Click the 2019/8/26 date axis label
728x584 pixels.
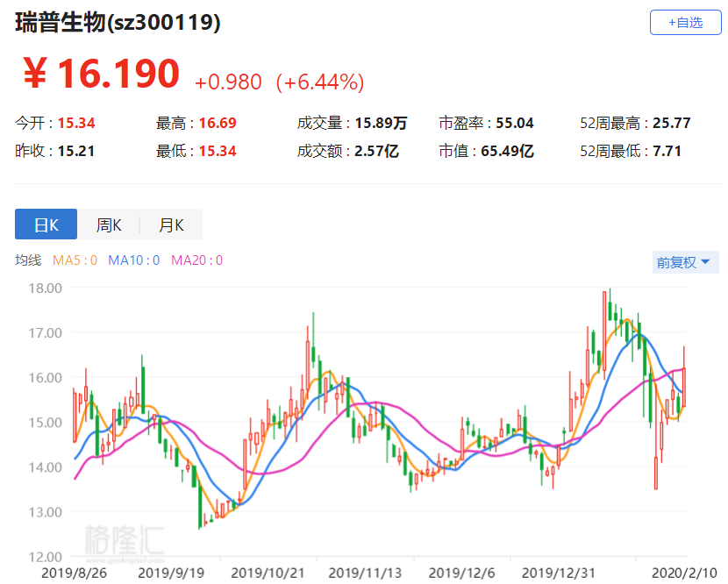point(74,573)
